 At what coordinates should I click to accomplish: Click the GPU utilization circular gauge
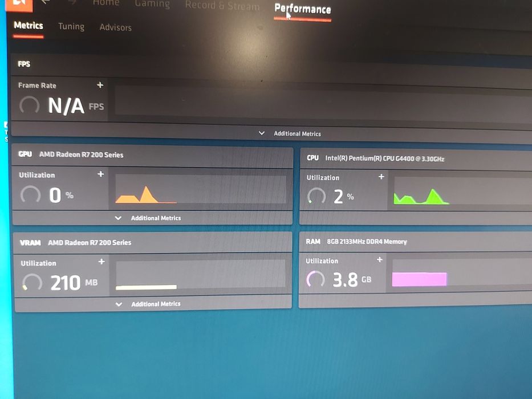click(x=31, y=195)
